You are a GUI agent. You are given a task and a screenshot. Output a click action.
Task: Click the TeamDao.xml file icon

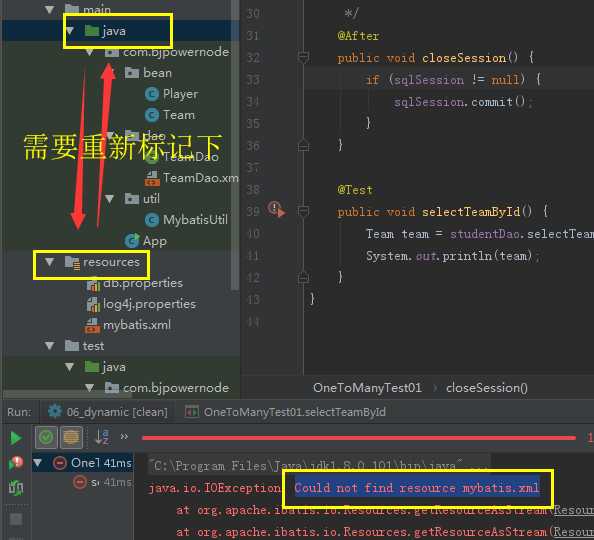(x=152, y=178)
